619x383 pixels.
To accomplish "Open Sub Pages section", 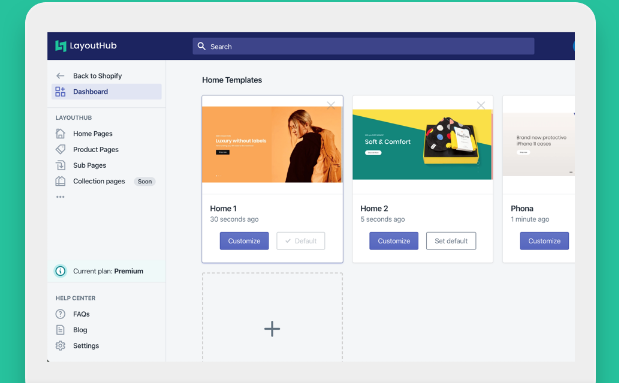I will click(x=90, y=165).
